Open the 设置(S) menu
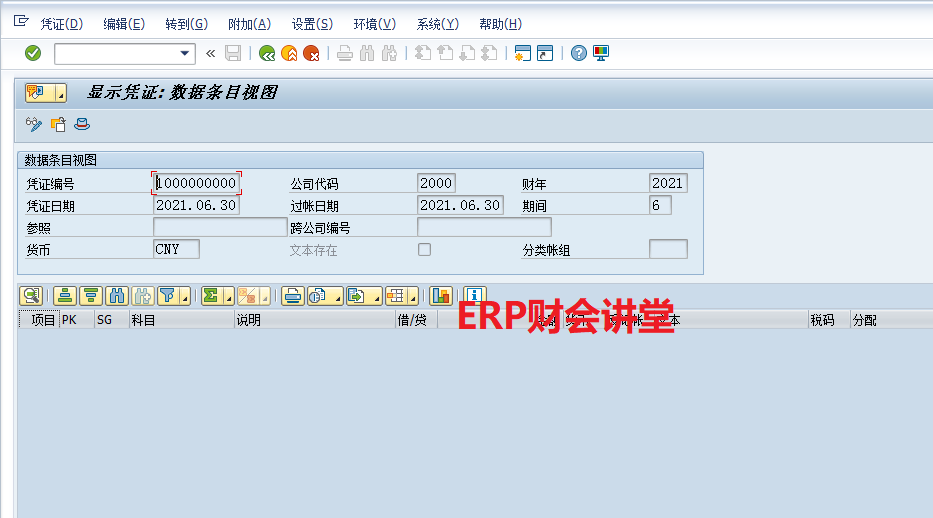Image resolution: width=933 pixels, height=518 pixels. [x=312, y=24]
